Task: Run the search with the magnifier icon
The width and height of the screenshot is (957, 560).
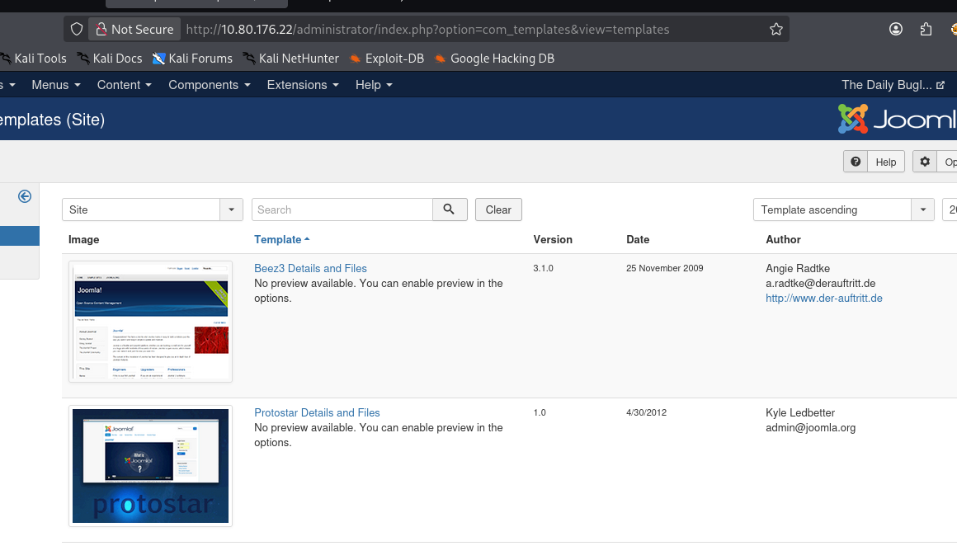Action: point(450,209)
